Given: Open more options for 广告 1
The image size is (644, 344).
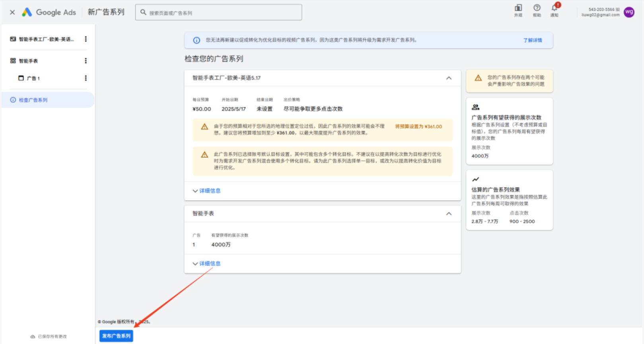Looking at the screenshot, I should click(86, 78).
